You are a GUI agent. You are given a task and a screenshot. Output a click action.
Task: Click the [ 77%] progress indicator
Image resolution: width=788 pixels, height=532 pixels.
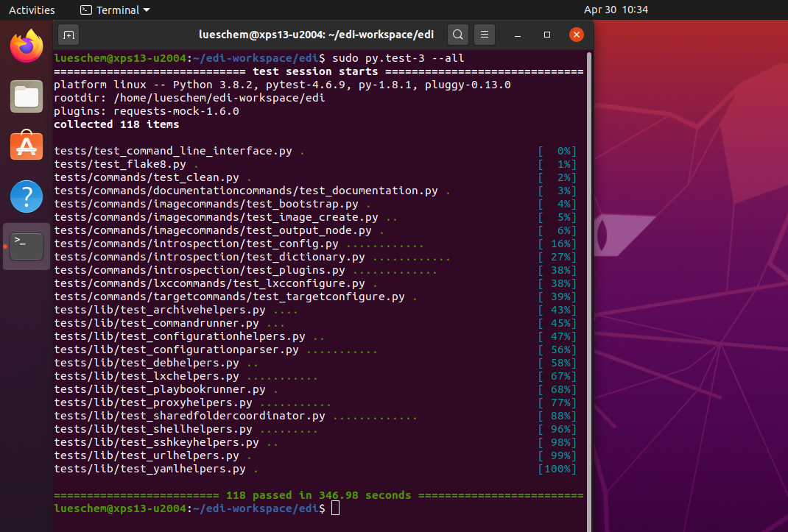click(557, 402)
